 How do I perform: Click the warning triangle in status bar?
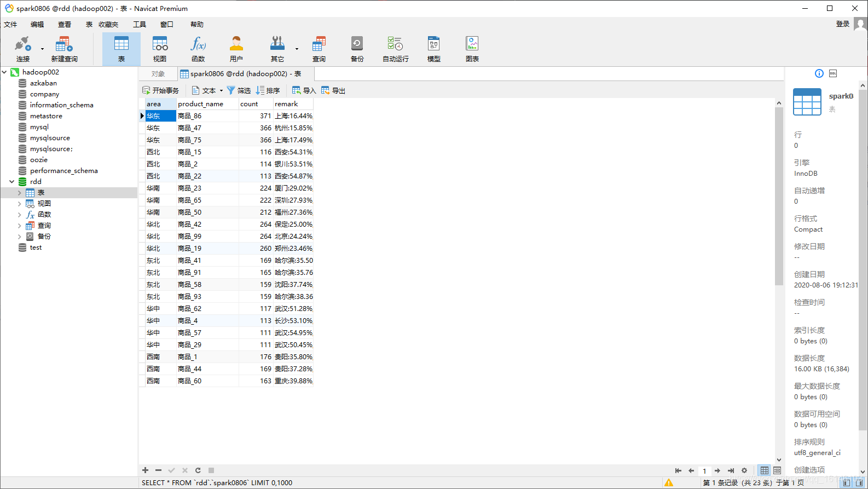point(669,482)
